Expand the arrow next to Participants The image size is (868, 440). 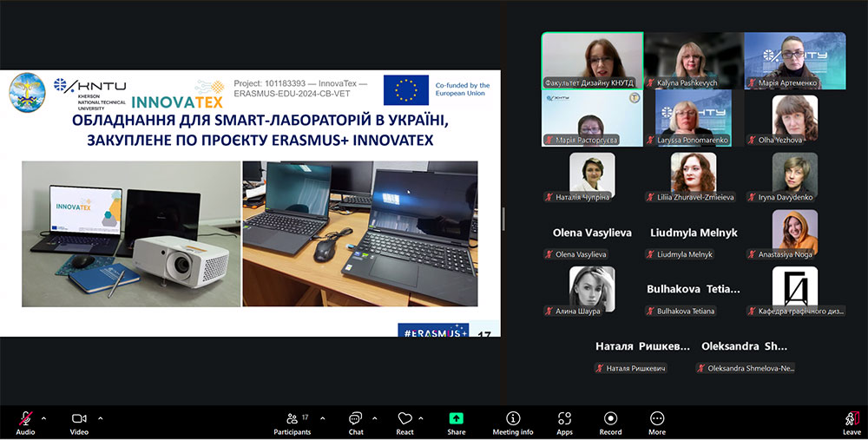323,417
